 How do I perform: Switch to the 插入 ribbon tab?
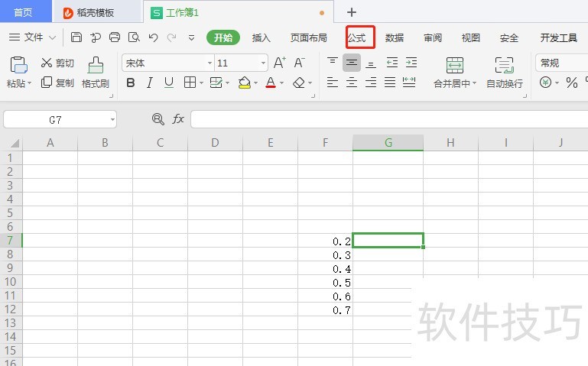[261, 37]
